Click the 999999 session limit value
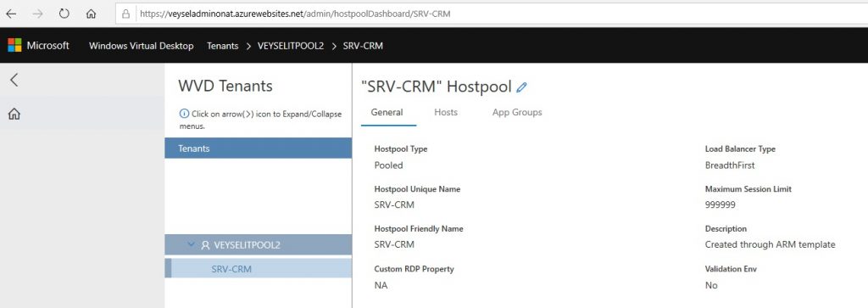The height and width of the screenshot is (308, 868). click(721, 205)
